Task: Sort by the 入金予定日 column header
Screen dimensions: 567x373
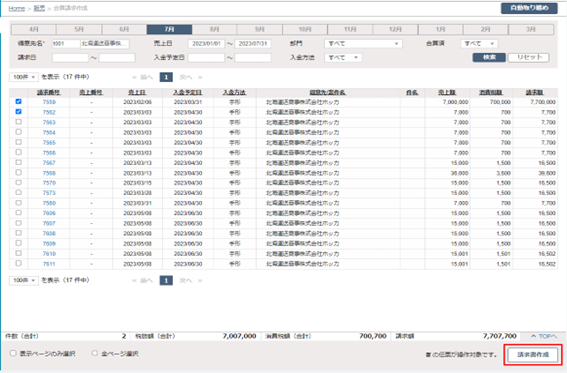Action: (x=188, y=93)
